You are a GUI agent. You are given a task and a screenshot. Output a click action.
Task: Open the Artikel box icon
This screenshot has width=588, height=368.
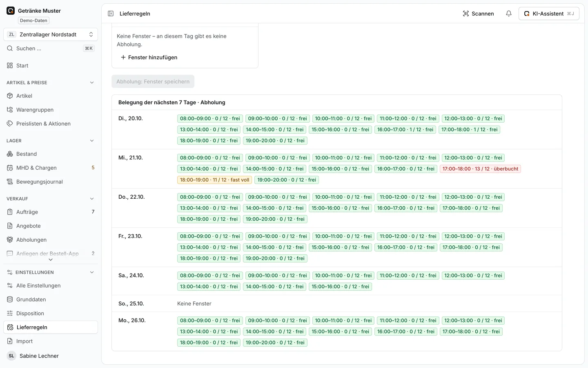point(10,96)
